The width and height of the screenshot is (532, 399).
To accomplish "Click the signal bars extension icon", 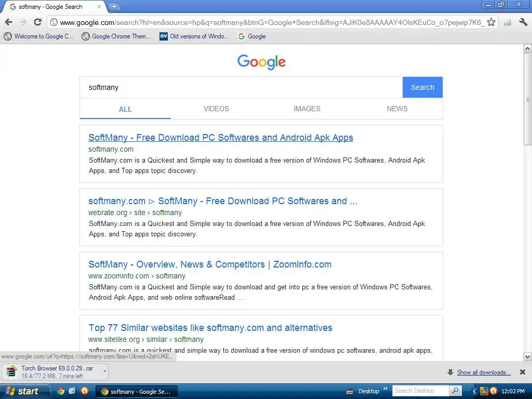I will coord(508,23).
